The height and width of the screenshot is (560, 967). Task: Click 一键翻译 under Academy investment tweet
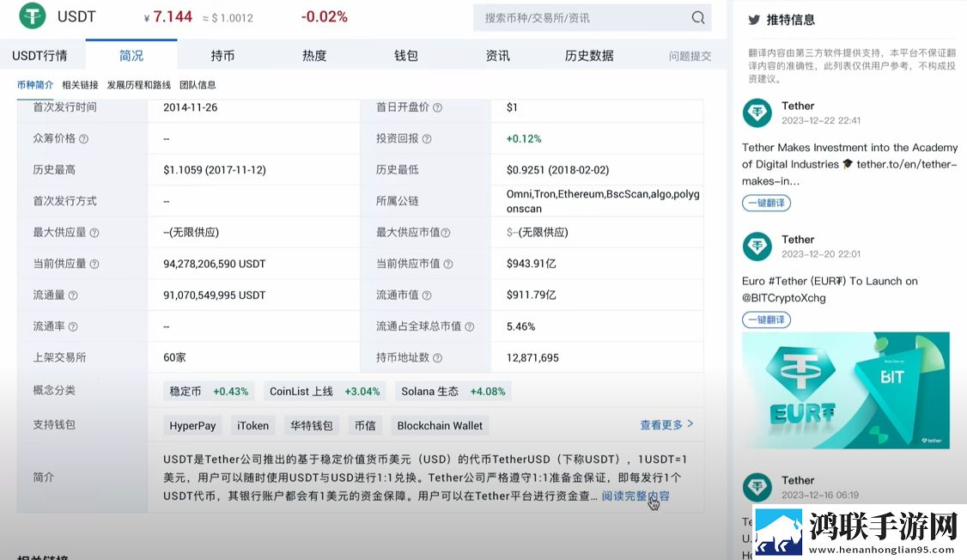pyautogui.click(x=766, y=203)
